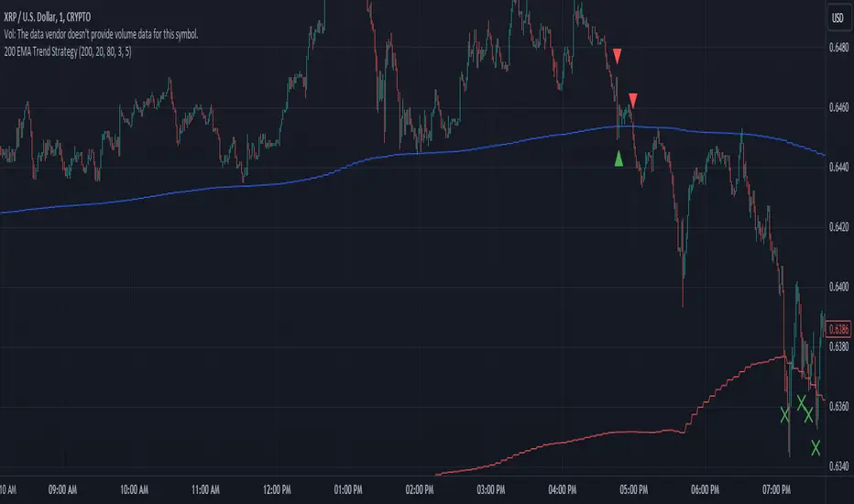
Task: Select the leftmost green X exit marker
Action: 785,415
